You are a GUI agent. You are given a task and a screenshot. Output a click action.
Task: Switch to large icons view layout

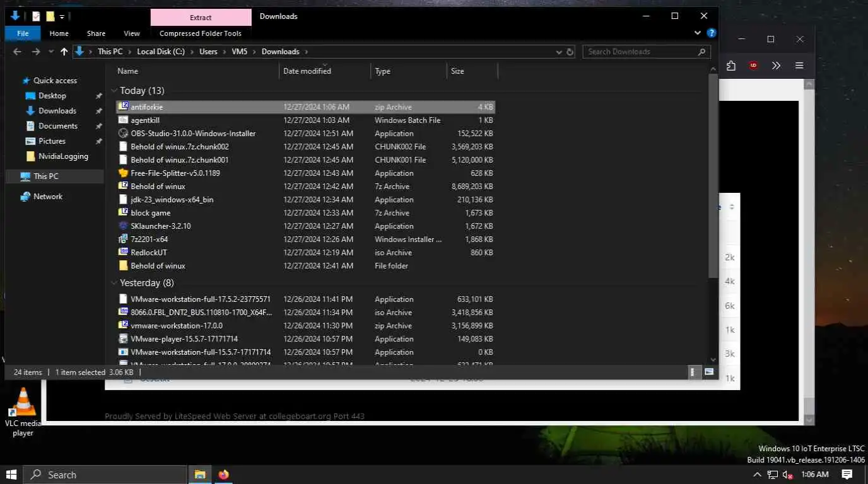pos(709,372)
